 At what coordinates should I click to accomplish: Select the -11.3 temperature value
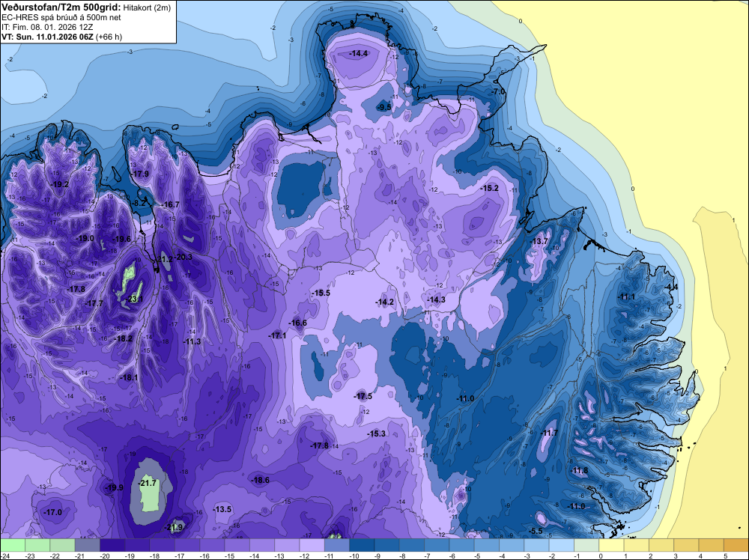[x=192, y=341]
